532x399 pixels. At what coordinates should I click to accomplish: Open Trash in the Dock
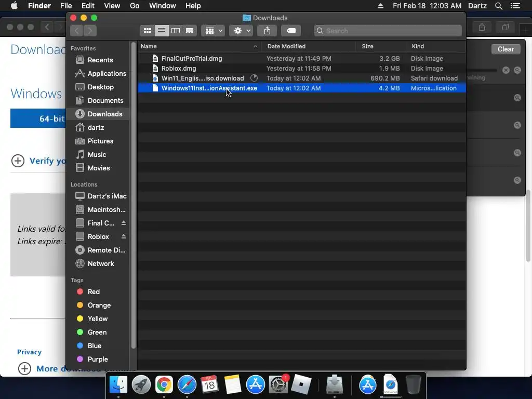click(413, 385)
